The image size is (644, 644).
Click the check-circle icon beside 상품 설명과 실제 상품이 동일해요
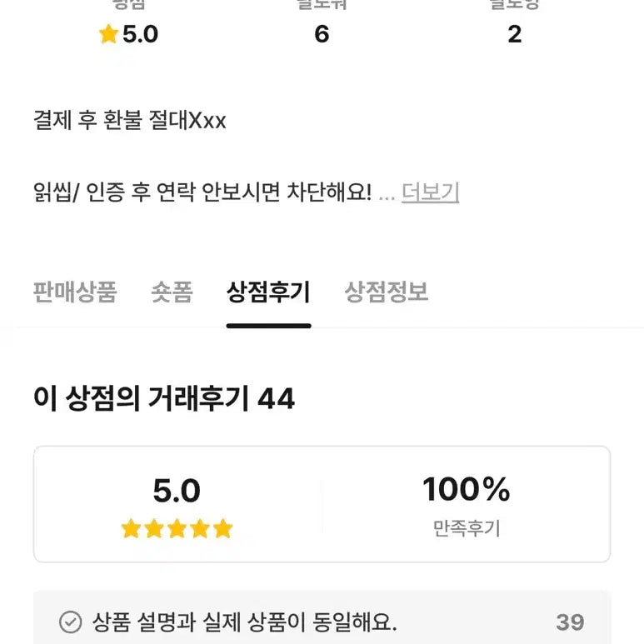[71, 622]
